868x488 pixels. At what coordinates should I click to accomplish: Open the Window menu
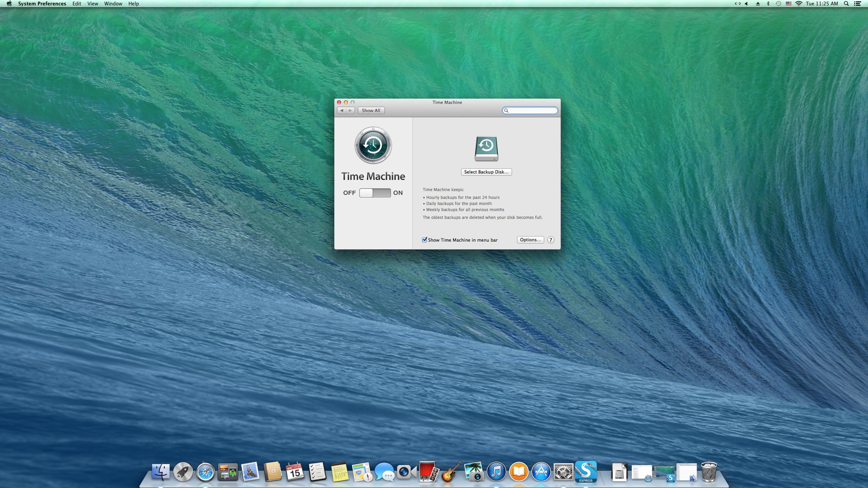pyautogui.click(x=113, y=4)
